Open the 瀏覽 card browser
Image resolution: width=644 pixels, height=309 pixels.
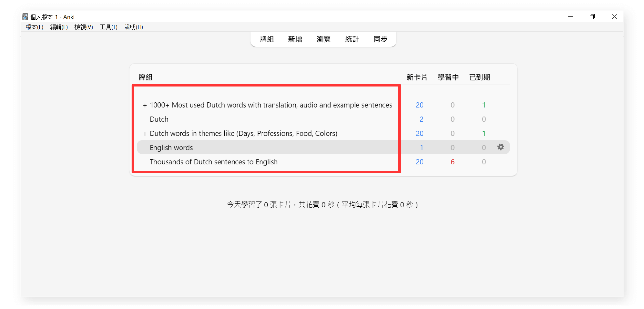(x=323, y=39)
